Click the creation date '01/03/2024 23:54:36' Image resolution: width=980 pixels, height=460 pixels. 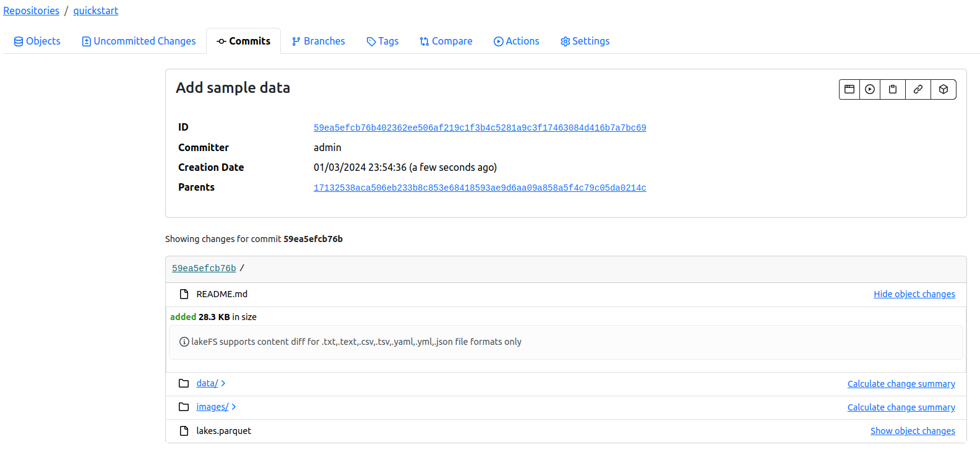click(360, 167)
